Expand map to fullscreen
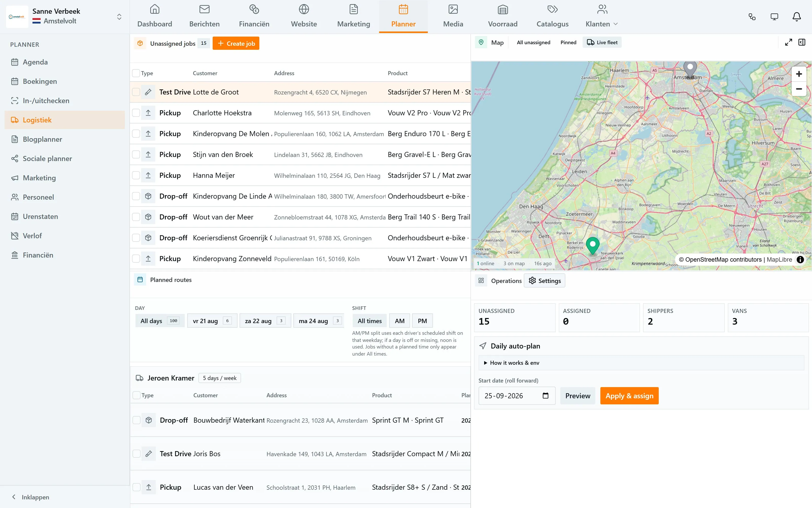This screenshot has height=508, width=812. click(x=788, y=42)
